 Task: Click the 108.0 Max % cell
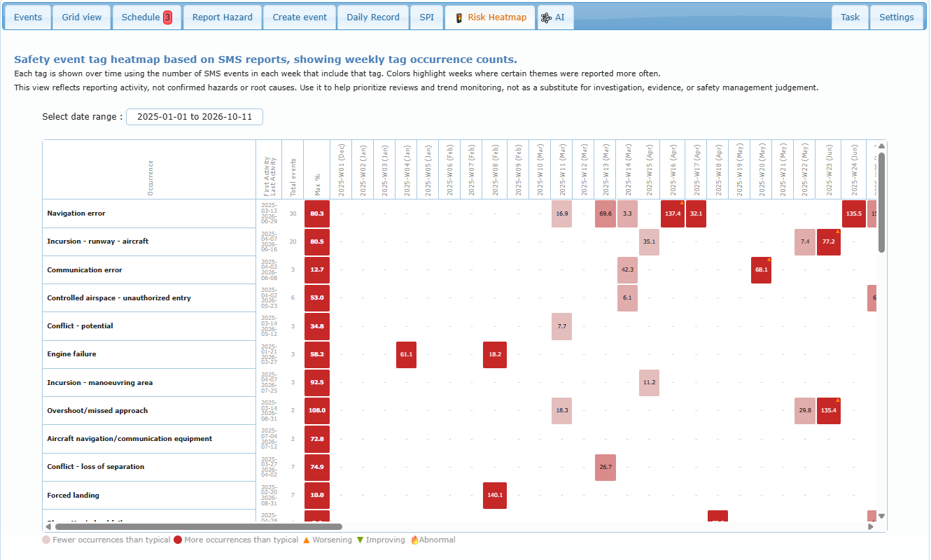click(x=317, y=411)
